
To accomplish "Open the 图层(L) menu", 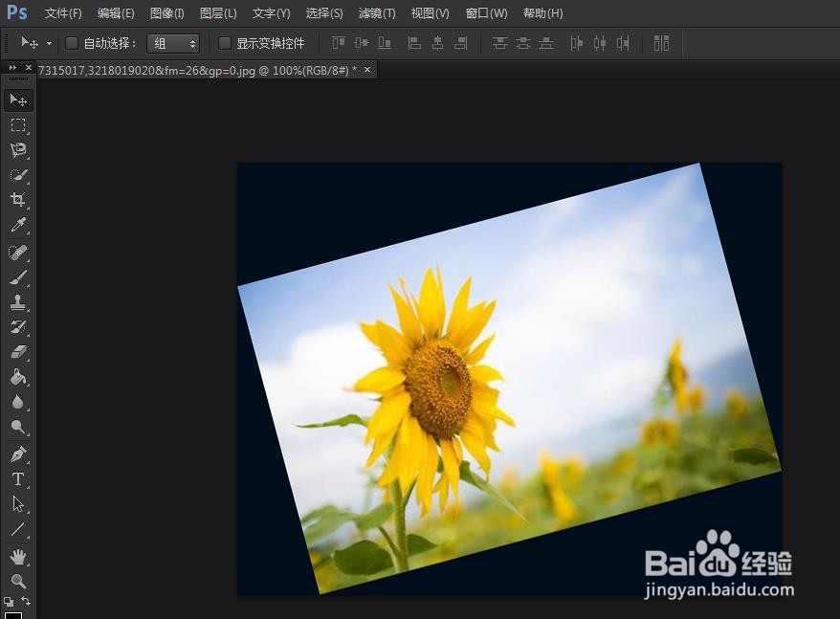I will tap(218, 12).
